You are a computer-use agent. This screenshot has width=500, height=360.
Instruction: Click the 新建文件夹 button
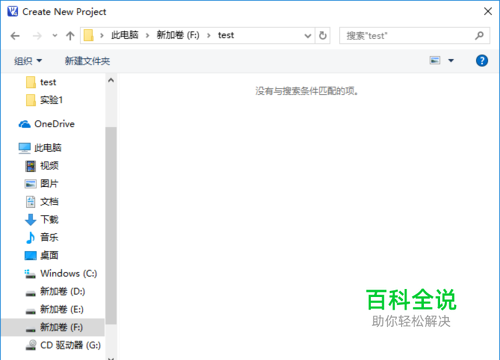click(x=87, y=61)
